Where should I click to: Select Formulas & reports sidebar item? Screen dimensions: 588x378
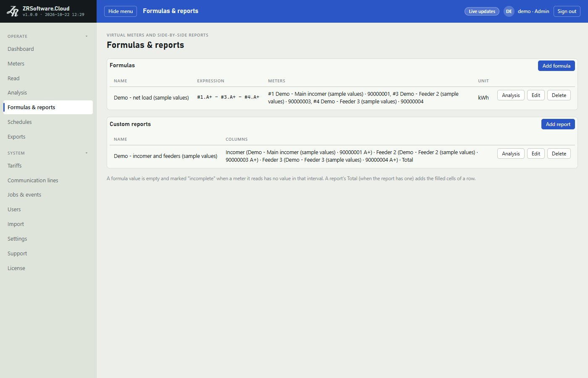(x=48, y=108)
